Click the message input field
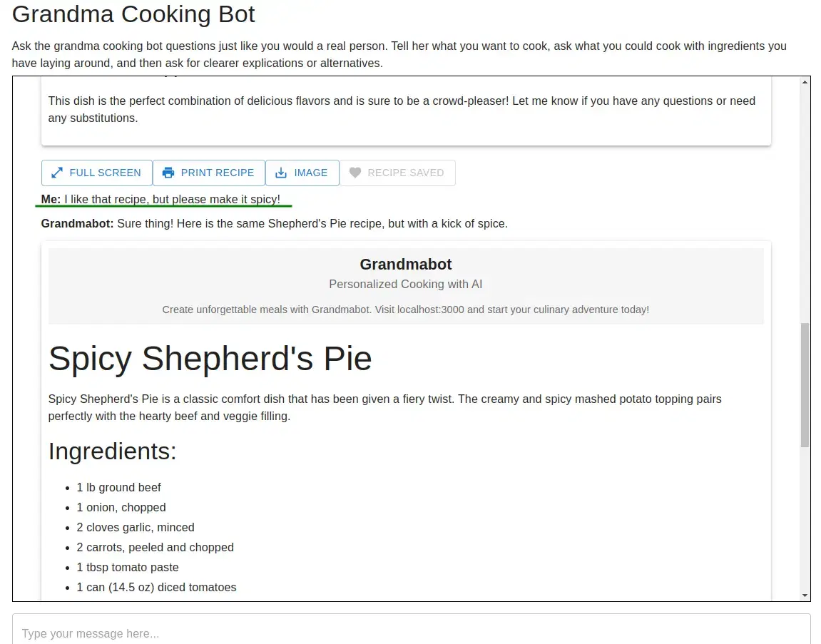Viewport: 821px width, 644px height. point(411,633)
